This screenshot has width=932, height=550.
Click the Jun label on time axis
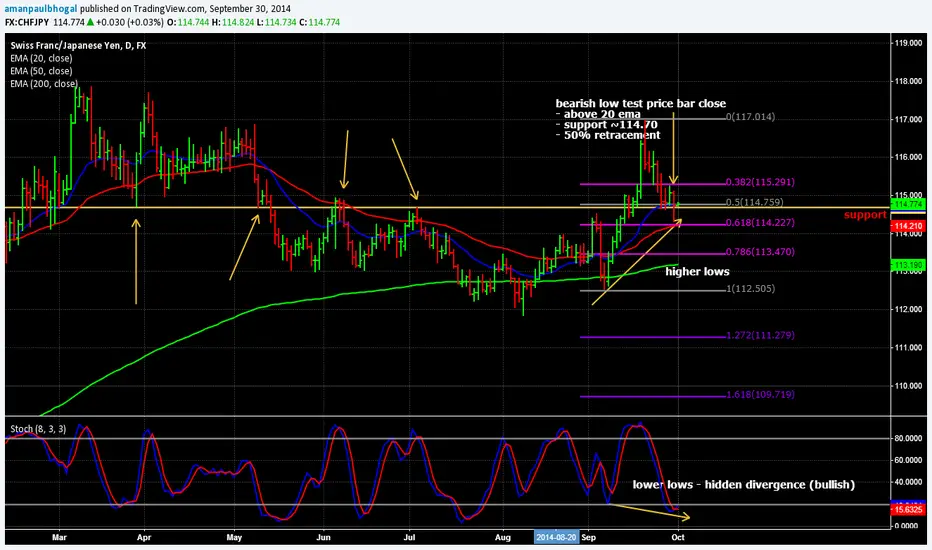coord(323,538)
